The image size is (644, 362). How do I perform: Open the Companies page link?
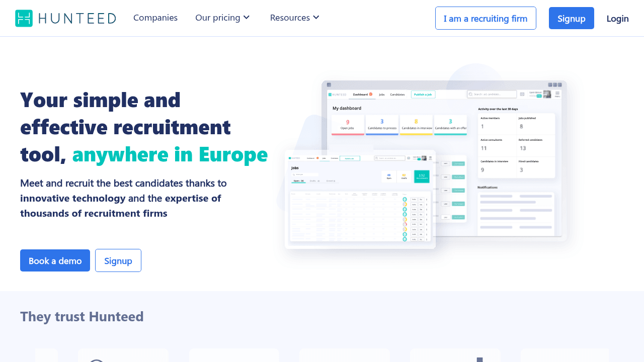[155, 18]
